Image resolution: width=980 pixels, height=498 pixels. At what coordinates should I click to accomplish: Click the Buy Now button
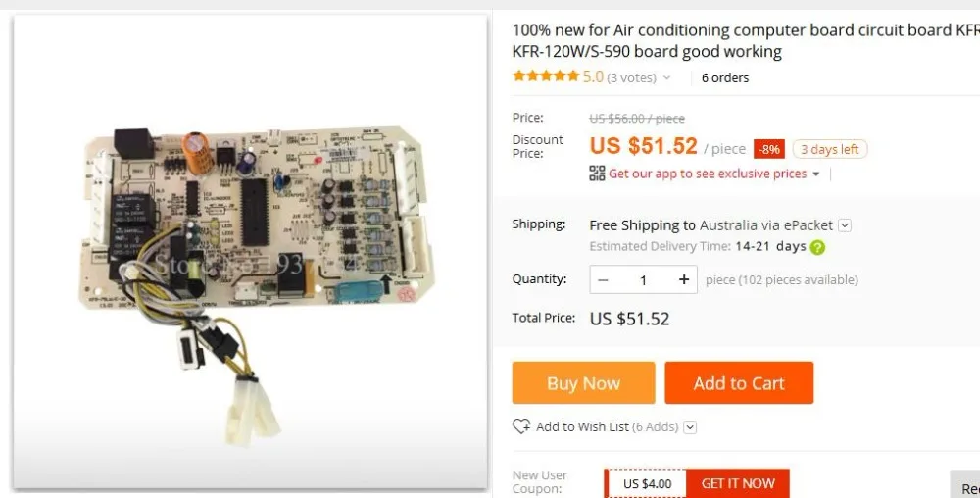tap(583, 383)
